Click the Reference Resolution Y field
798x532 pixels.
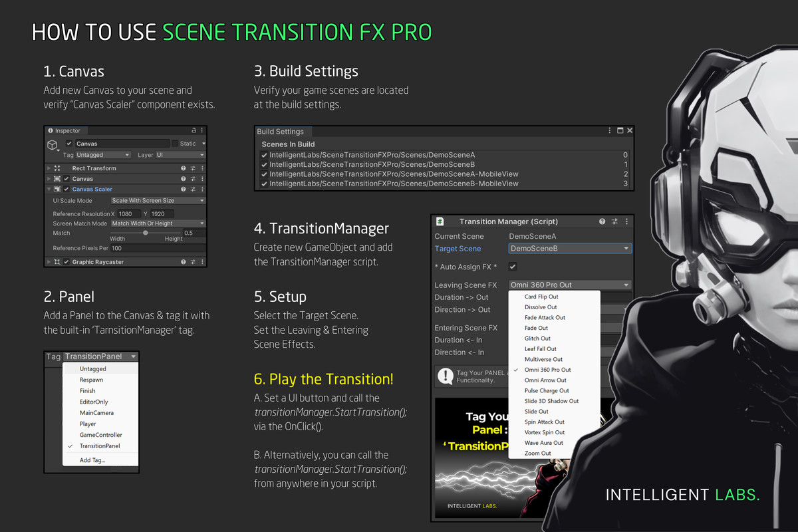[x=162, y=214]
